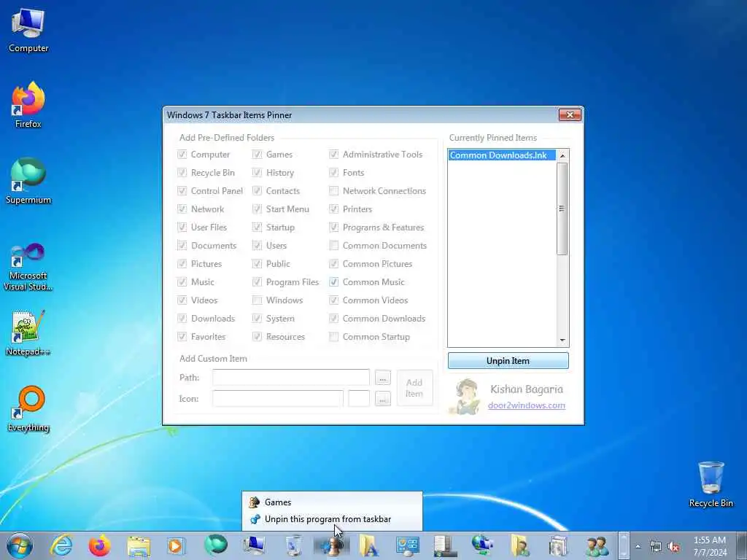Viewport: 747px width, 560px height.
Task: Check the Common Documents checkbox
Action: pos(334,246)
